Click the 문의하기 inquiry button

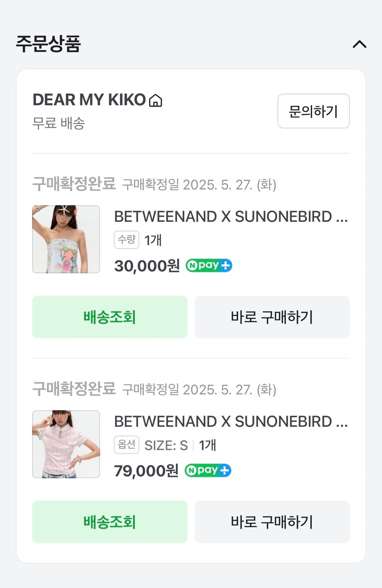(313, 111)
